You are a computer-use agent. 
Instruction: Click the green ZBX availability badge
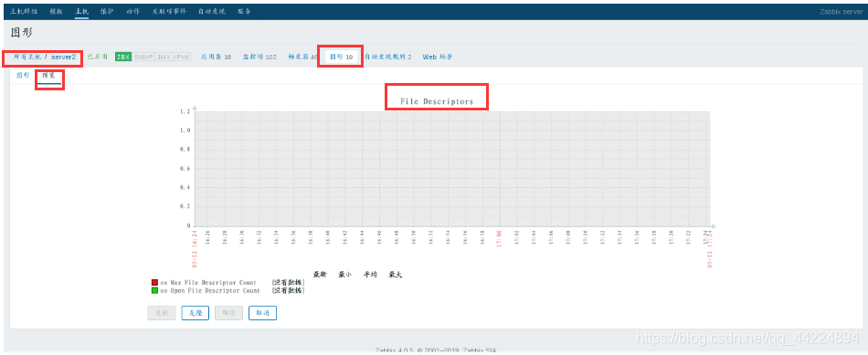click(123, 57)
